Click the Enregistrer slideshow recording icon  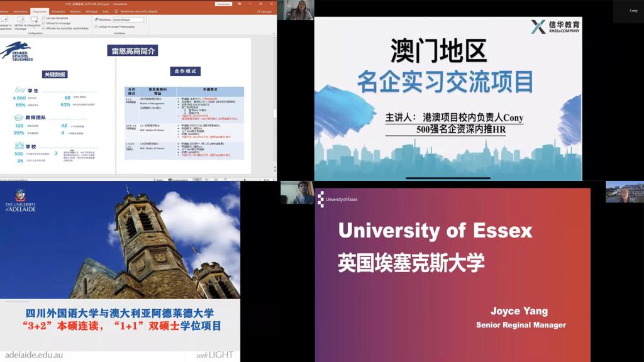pyautogui.click(x=35, y=21)
